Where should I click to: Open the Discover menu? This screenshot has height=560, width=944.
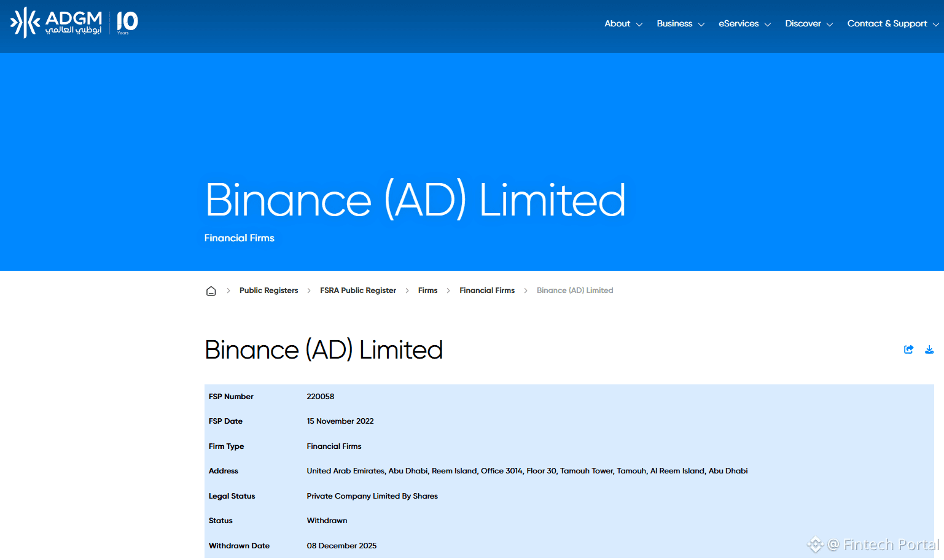(x=803, y=24)
